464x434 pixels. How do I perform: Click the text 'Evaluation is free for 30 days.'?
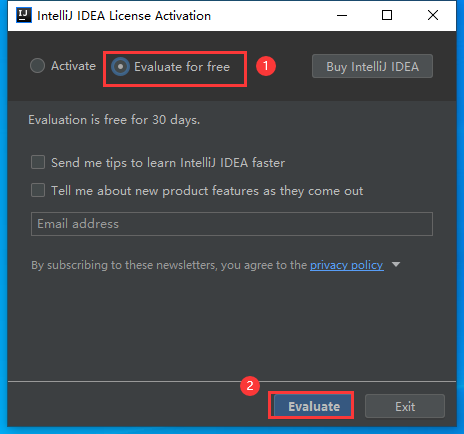click(114, 120)
